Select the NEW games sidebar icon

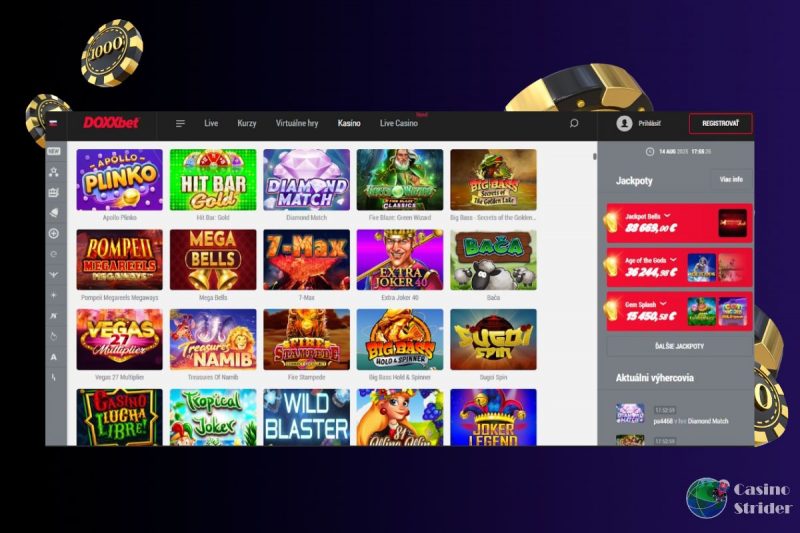click(54, 151)
